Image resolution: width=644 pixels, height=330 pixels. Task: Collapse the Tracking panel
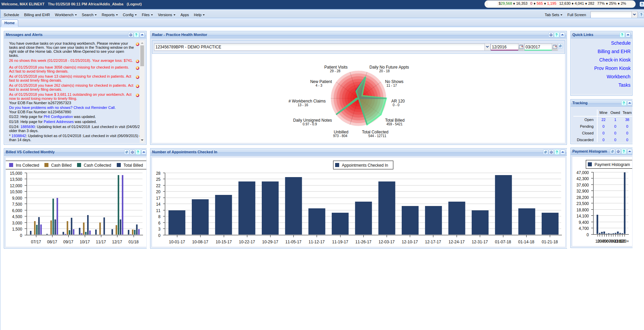click(x=630, y=103)
